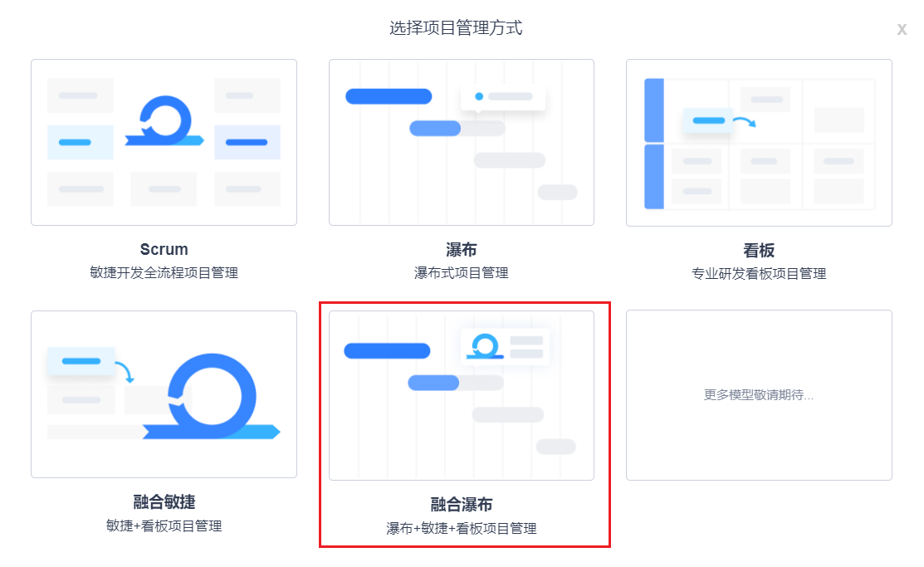Click the curved down arrow in 融合敏捷 card
Image resolution: width=924 pixels, height=567 pixels.
(x=125, y=372)
